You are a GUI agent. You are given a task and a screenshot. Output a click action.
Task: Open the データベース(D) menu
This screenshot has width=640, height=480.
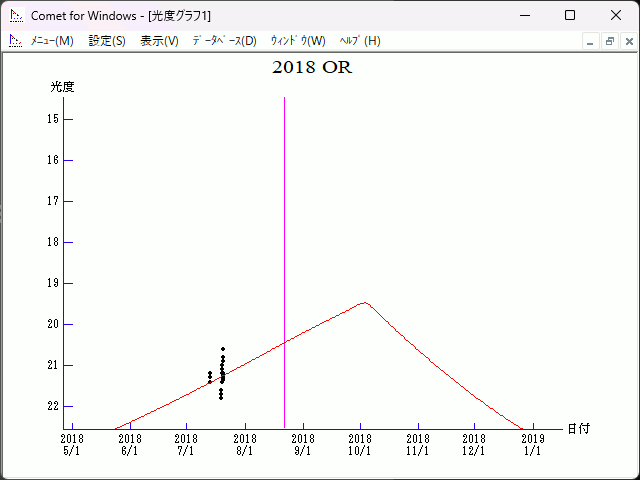[224, 41]
